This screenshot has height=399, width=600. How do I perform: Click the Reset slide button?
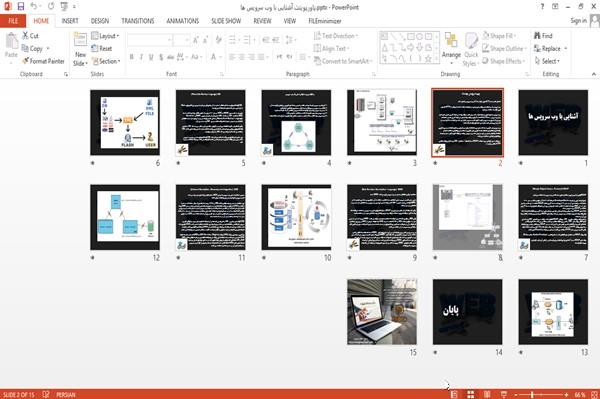[x=102, y=49]
